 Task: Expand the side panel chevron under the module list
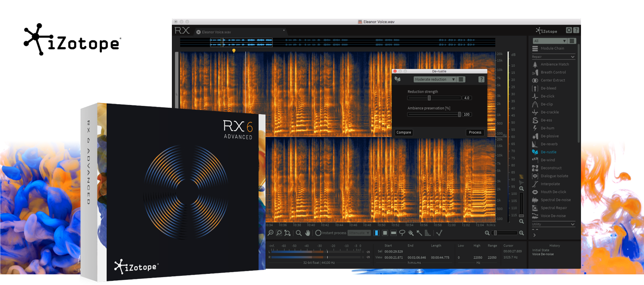(534, 235)
